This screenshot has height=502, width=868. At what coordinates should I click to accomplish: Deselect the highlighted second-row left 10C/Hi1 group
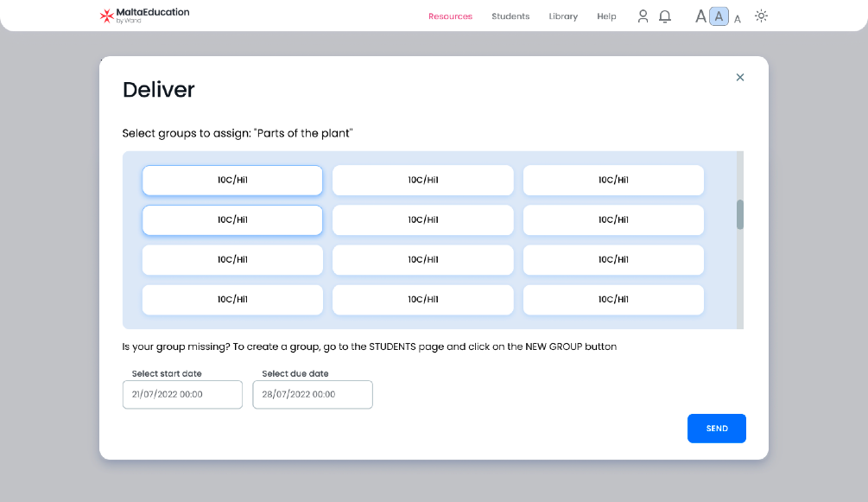click(x=232, y=220)
